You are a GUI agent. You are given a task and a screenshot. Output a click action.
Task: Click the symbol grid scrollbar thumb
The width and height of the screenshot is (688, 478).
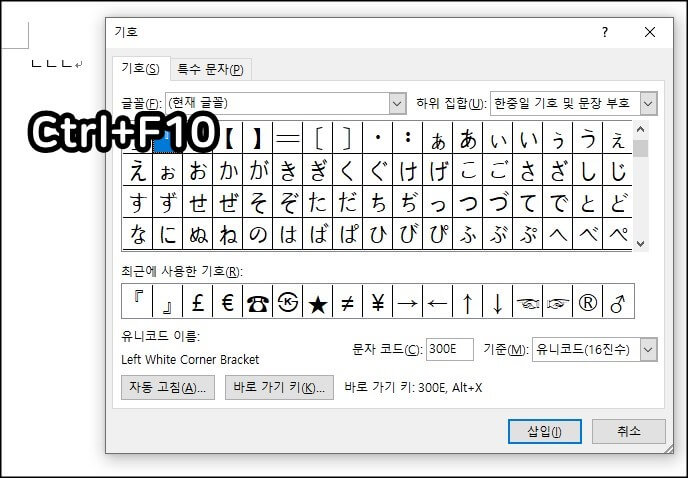click(x=641, y=148)
